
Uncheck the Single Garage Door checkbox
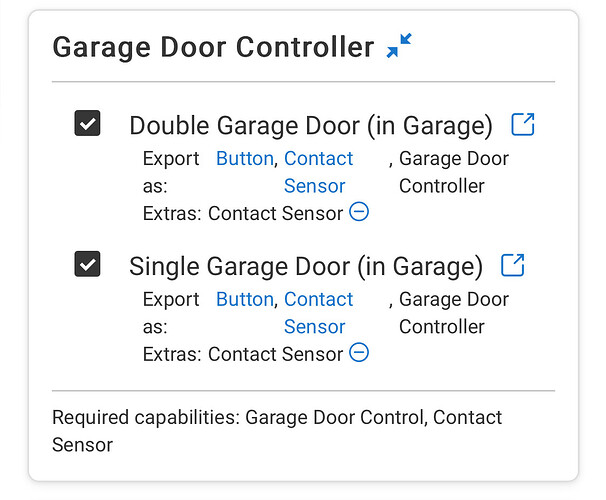87,264
